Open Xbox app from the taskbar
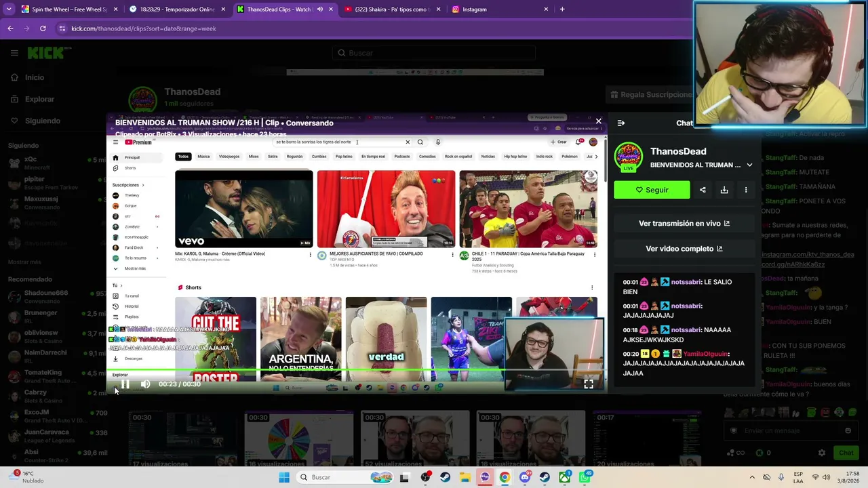Screen dimensions: 868x488 [x=565, y=477]
